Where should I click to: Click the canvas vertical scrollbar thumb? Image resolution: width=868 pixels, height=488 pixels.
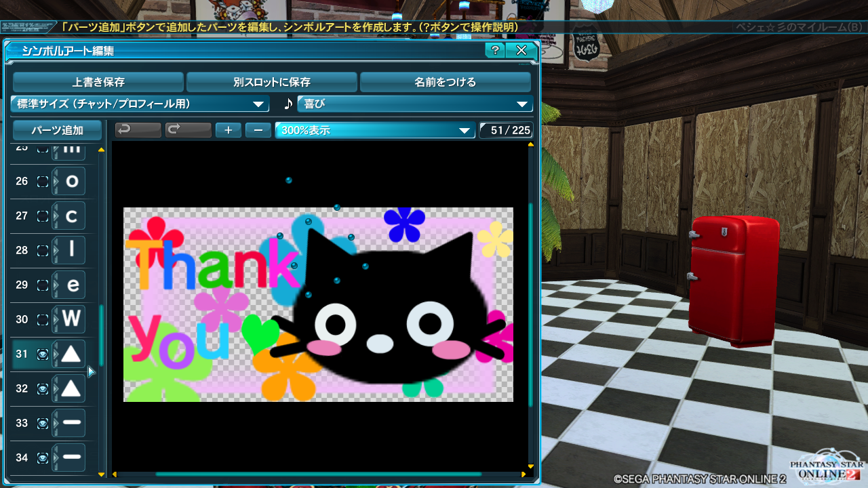point(531,304)
